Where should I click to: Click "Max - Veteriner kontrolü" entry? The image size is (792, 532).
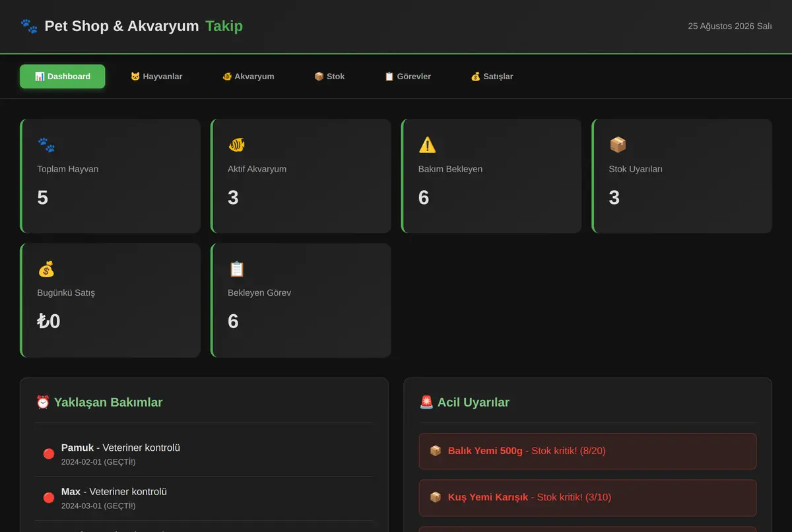coord(114,492)
